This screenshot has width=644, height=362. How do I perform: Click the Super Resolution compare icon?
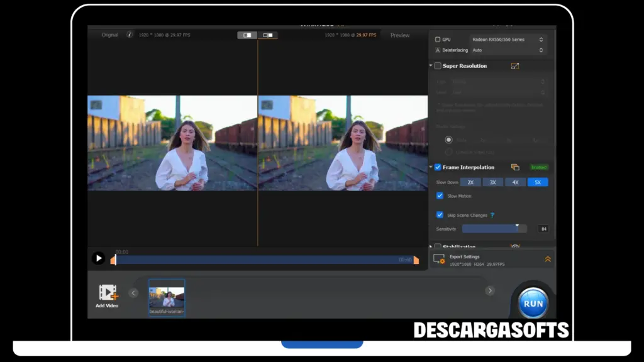pyautogui.click(x=515, y=66)
